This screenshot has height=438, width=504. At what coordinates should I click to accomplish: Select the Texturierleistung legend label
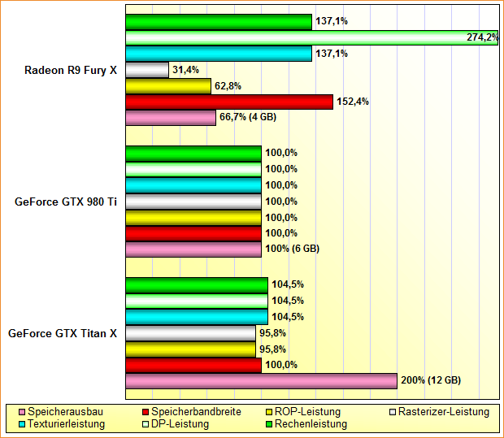click(x=66, y=424)
